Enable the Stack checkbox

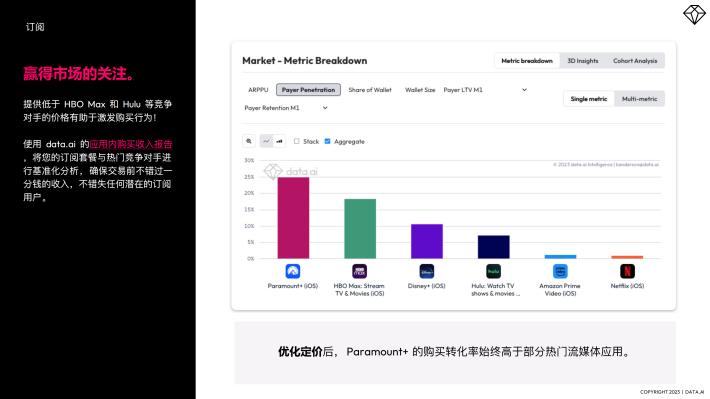(297, 141)
